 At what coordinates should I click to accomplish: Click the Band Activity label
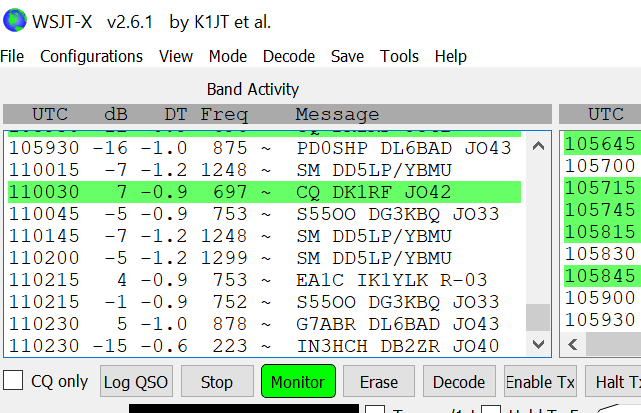coord(253,89)
